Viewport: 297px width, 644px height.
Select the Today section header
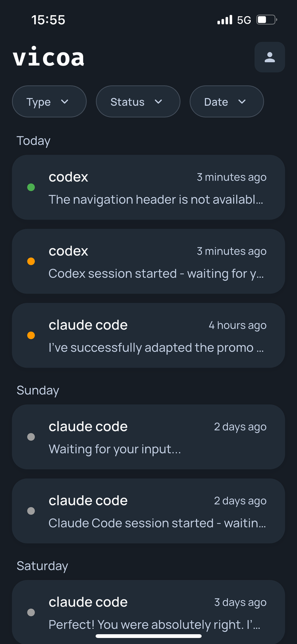[x=33, y=141]
